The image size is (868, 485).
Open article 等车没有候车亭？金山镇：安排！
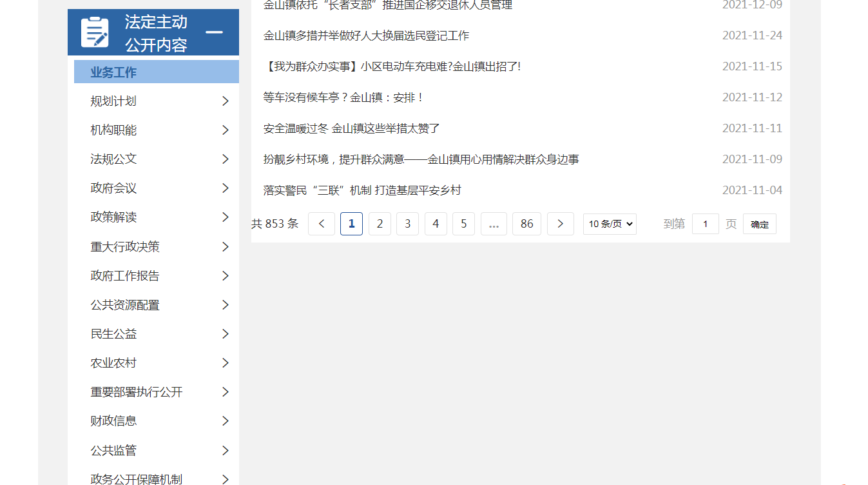click(343, 97)
